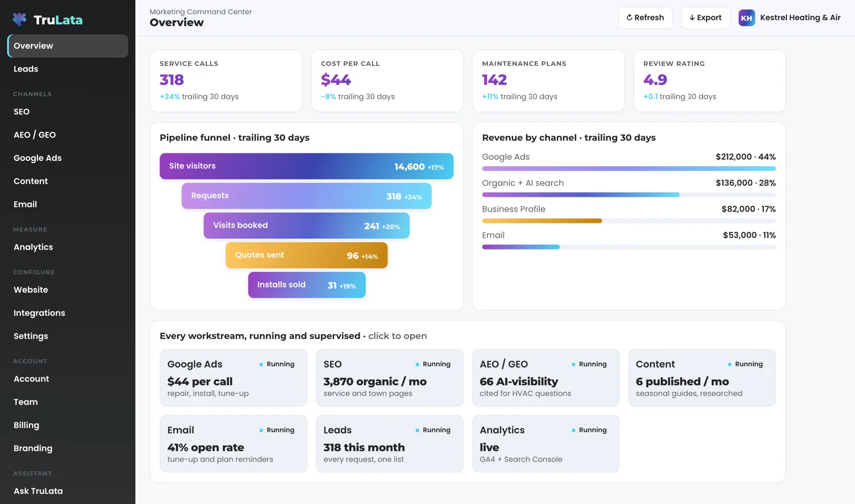This screenshot has width=855, height=504.
Task: Open Ask TruLata assistant
Action: pyautogui.click(x=68, y=491)
